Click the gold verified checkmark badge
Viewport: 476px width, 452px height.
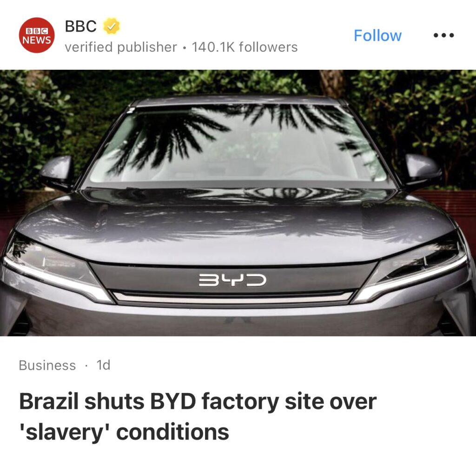112,26
